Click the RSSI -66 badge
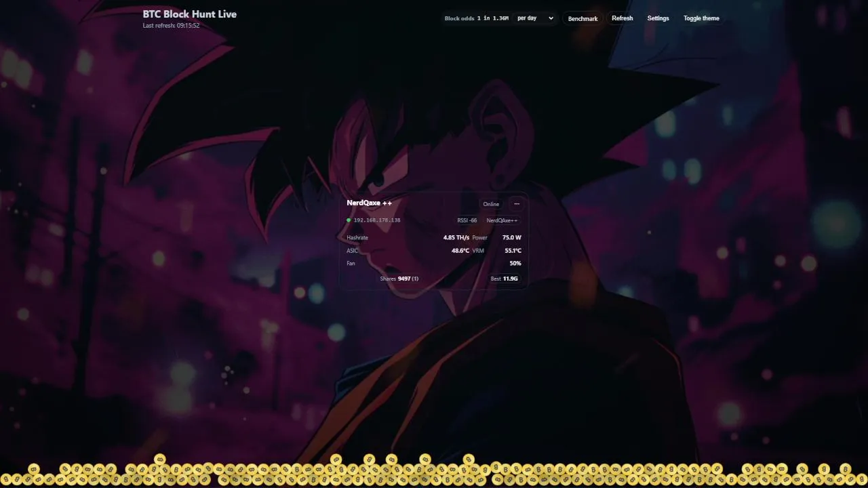This screenshot has height=488, width=868. pos(467,220)
